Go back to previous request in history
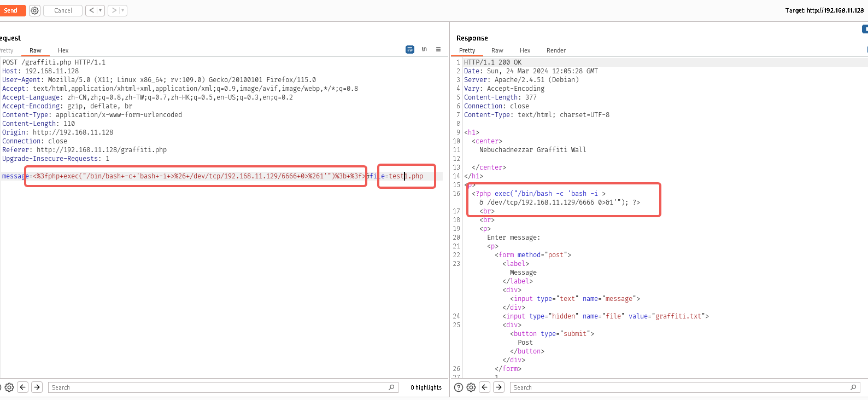Screen dimensions: 868x400 (x=91, y=10)
